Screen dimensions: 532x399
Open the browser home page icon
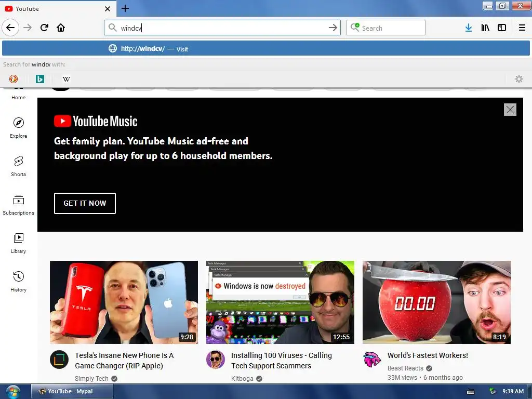61,28
